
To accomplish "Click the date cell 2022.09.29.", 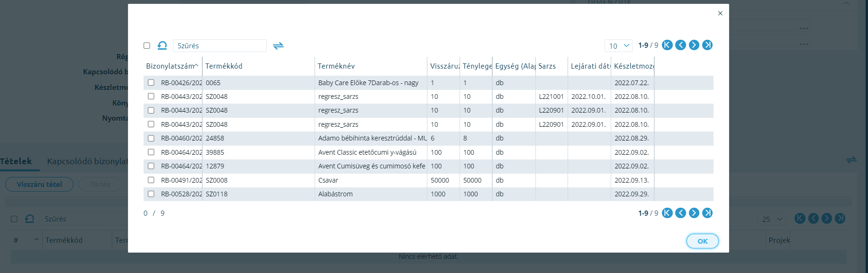I will click(632, 194).
